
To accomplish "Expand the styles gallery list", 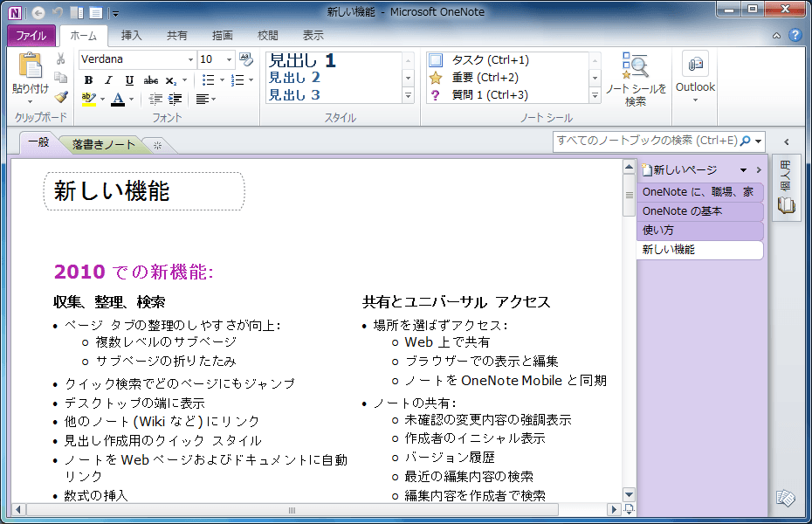I will pyautogui.click(x=408, y=95).
